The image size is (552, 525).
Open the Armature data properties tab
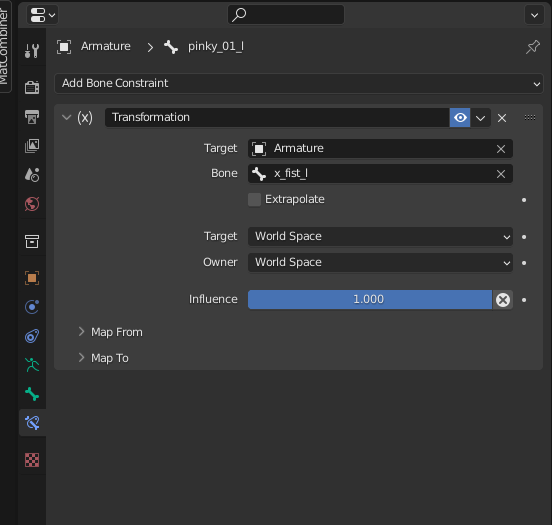[32, 365]
